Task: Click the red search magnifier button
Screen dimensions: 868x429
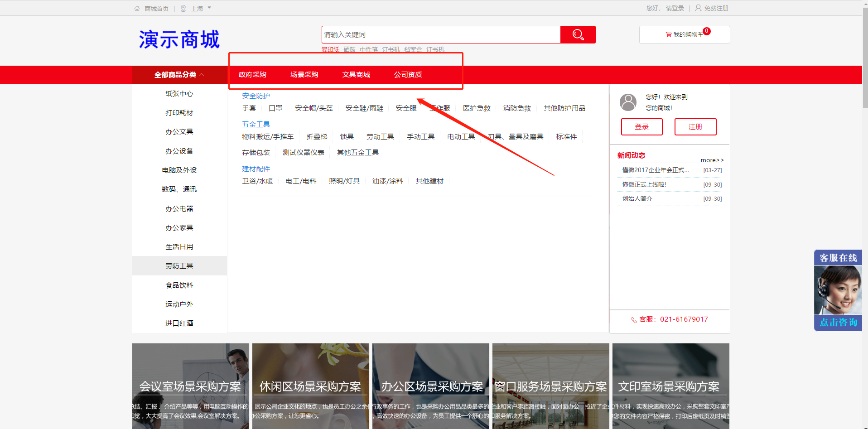Action: (x=578, y=34)
